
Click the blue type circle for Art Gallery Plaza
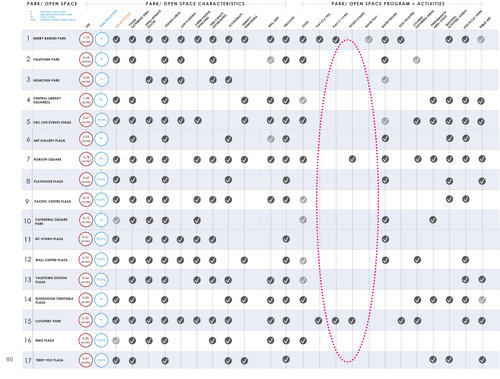pos(102,139)
